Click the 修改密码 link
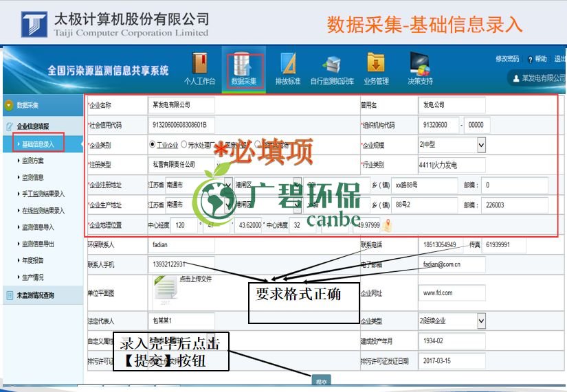 (x=507, y=59)
